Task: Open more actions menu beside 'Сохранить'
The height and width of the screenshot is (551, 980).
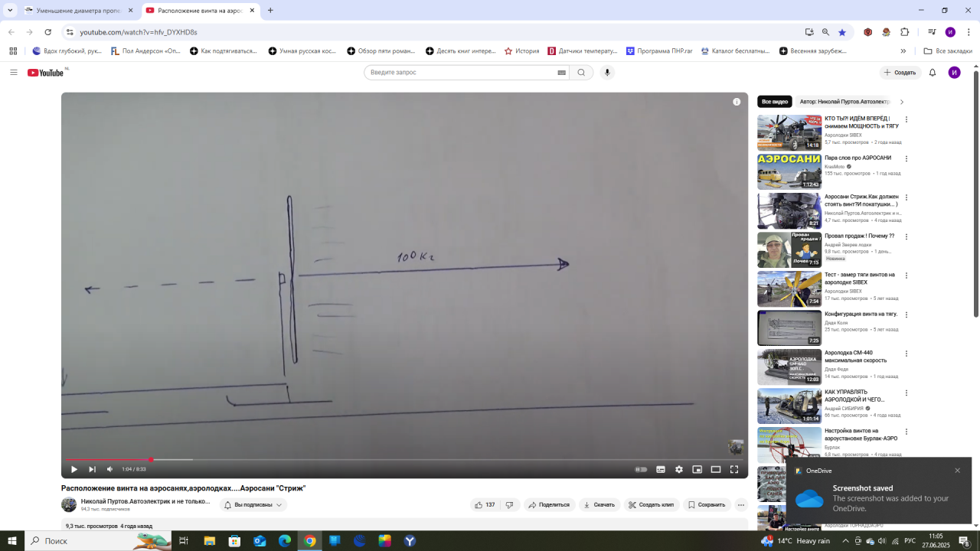Action: click(740, 505)
